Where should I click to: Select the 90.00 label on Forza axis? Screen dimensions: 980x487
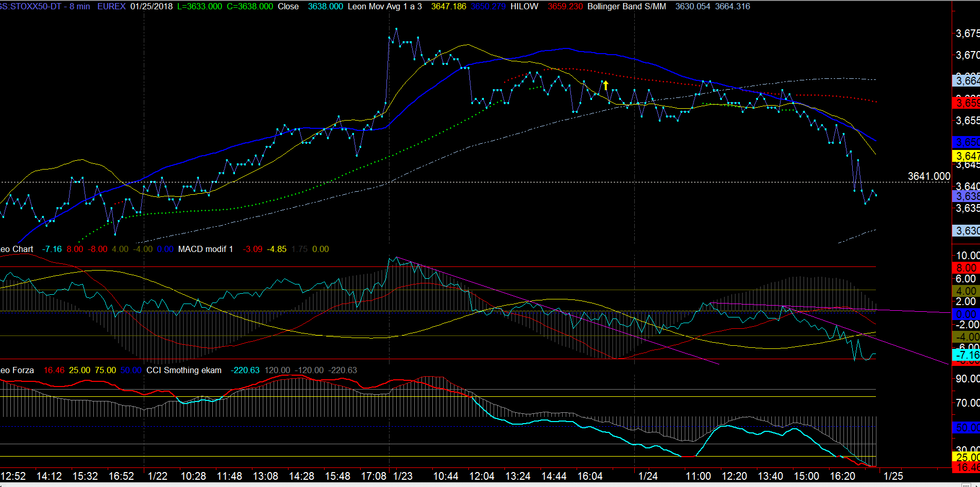(968, 379)
